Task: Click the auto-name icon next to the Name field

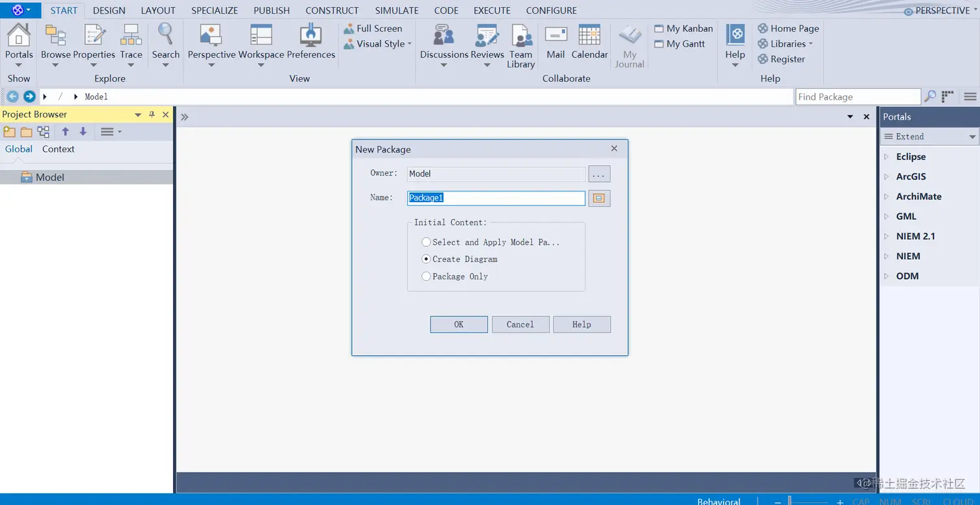Action: 599,198
